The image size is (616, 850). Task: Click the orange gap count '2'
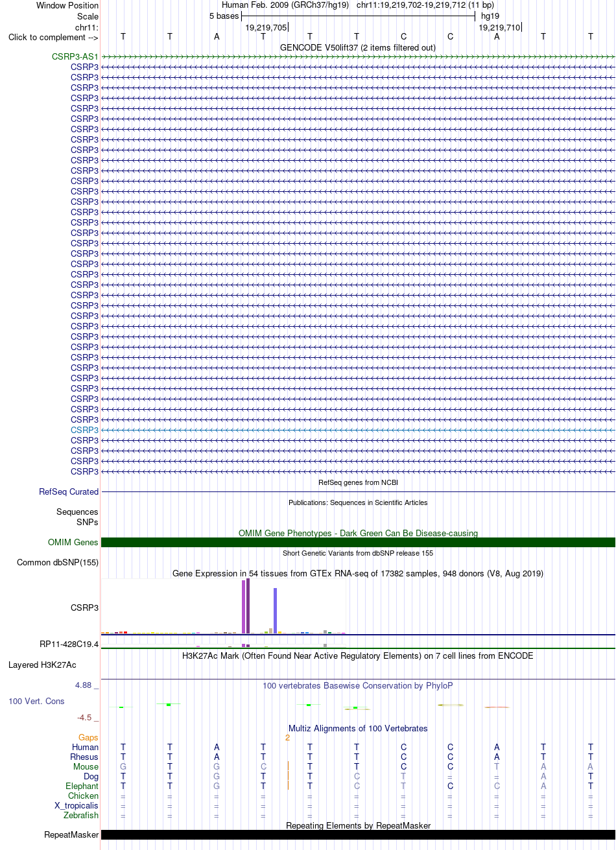(x=287, y=737)
